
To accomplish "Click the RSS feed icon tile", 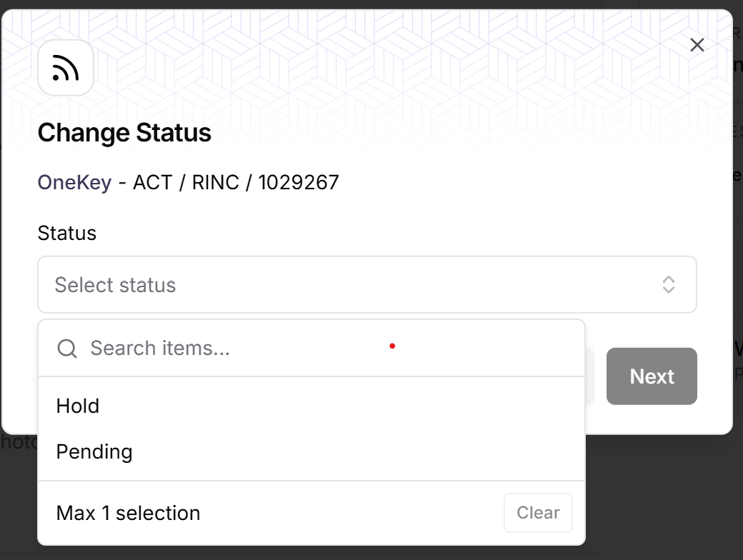I will tap(66, 68).
